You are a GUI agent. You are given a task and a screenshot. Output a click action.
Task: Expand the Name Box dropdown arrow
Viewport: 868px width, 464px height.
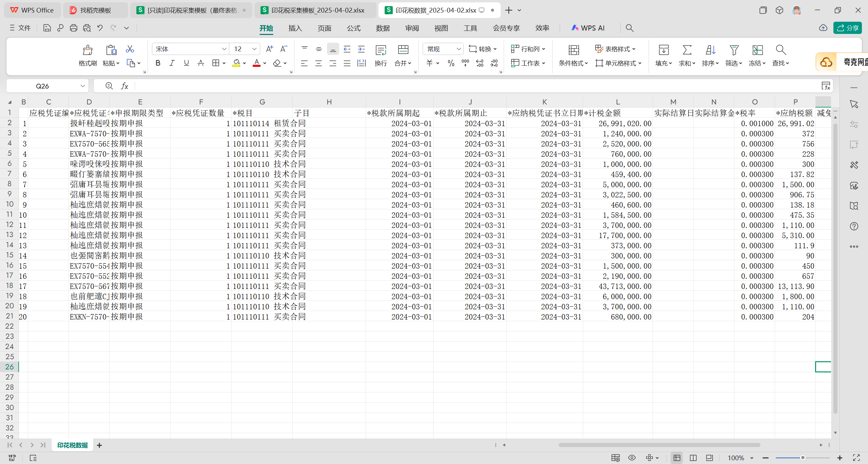pos(82,86)
